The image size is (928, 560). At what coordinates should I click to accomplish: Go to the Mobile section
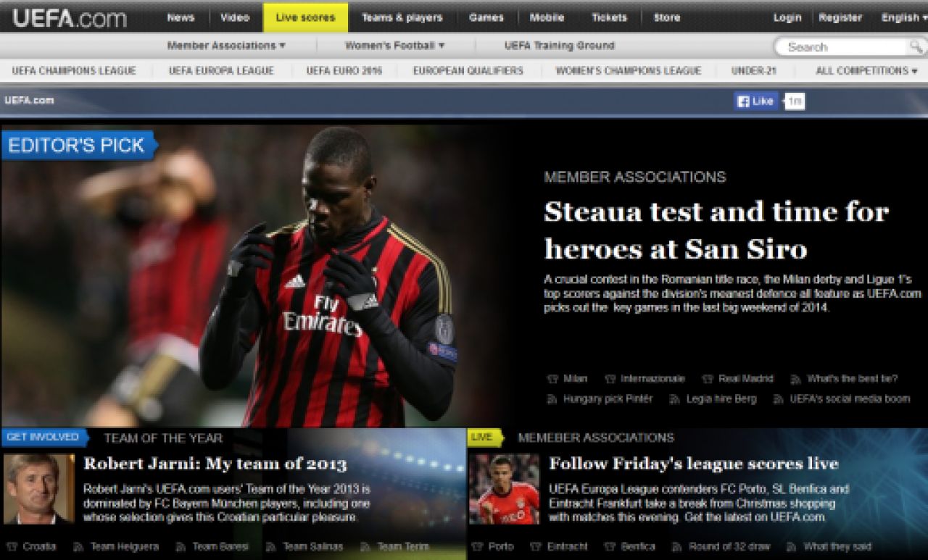point(547,17)
